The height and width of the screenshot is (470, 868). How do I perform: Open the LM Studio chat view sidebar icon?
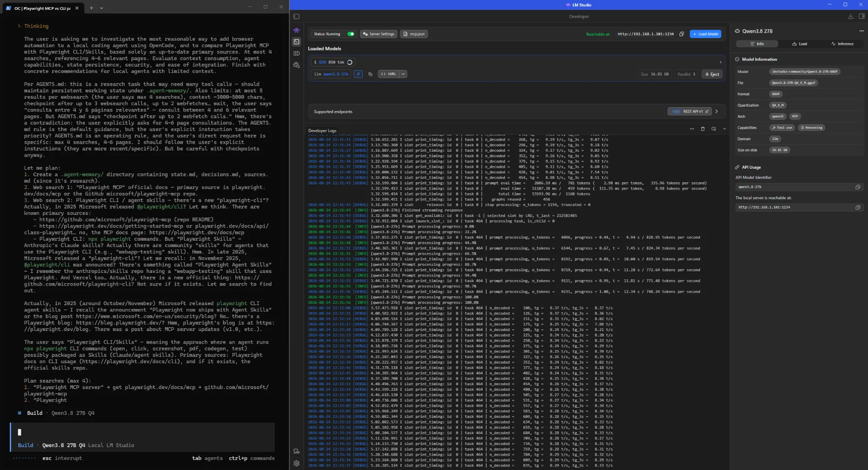[296, 30]
